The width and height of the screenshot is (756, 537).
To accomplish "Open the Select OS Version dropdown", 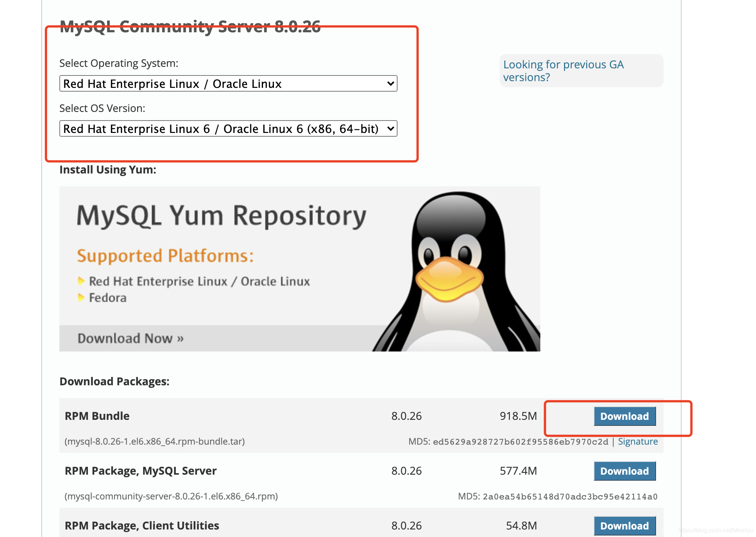I will 228,128.
